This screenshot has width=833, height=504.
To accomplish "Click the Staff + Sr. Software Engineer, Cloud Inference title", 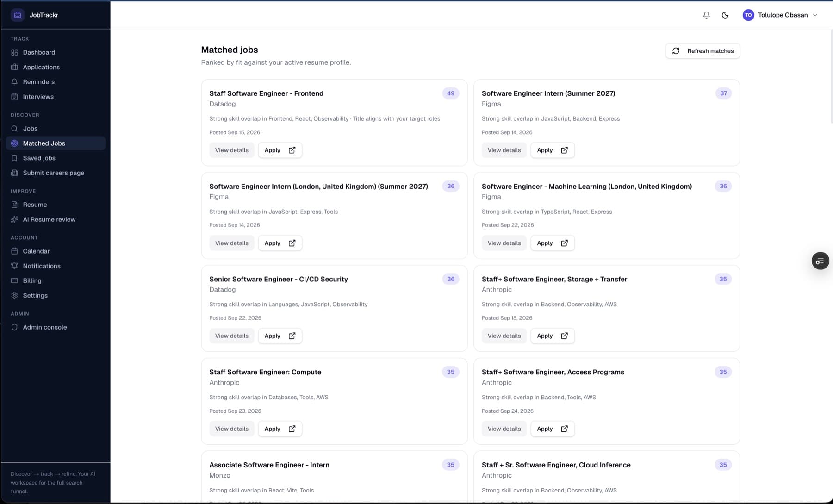I will coord(556,465).
